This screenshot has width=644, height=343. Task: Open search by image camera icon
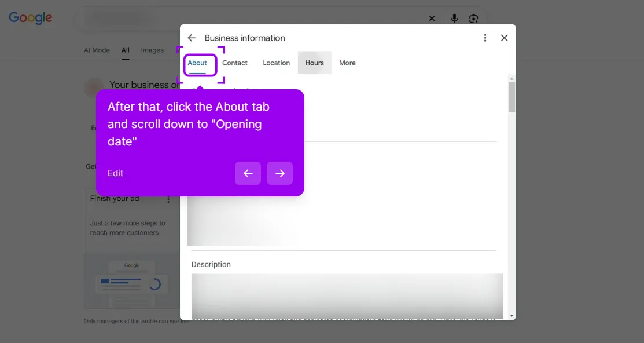click(x=473, y=19)
